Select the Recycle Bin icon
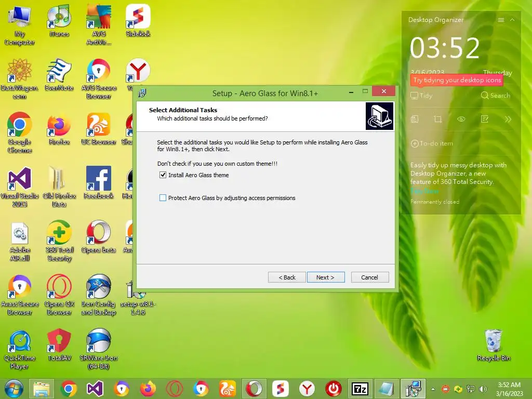532x399 pixels. click(494, 345)
